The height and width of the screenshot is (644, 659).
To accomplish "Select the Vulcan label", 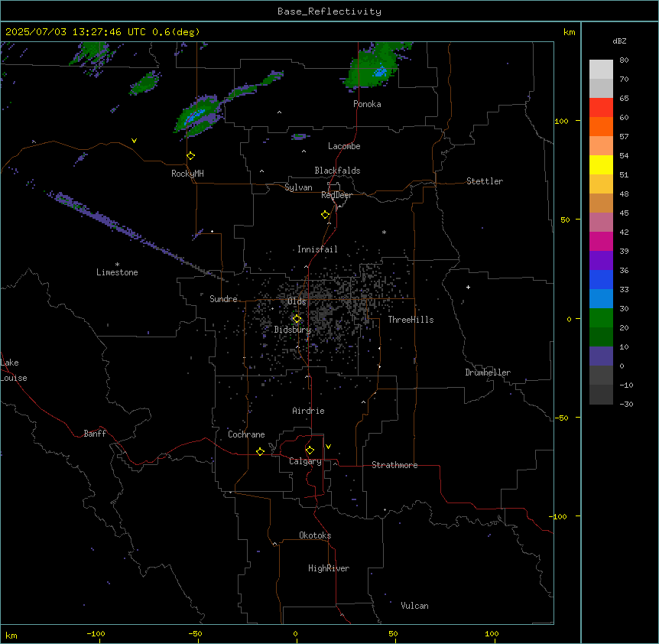I will (x=415, y=606).
